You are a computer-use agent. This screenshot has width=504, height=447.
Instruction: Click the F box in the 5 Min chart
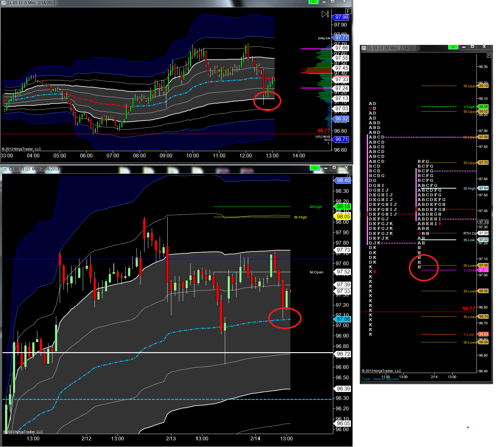tap(348, 11)
